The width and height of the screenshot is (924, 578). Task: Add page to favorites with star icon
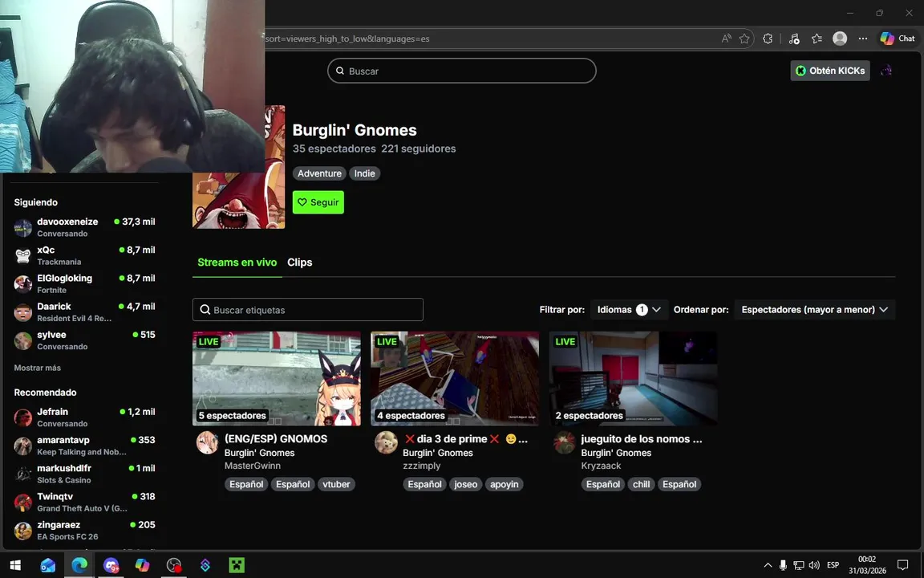click(x=744, y=39)
